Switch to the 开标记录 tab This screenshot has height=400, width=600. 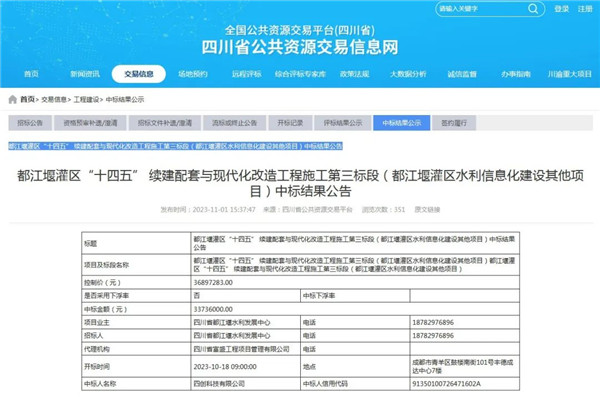pos(290,123)
